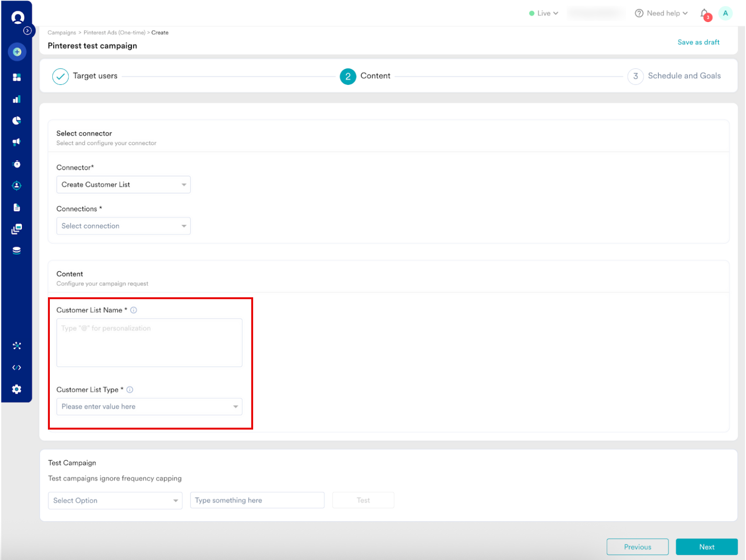Click the Pinterest Ads (One-time) breadcrumb
Viewport: 746px width, 560px height.
115,33
